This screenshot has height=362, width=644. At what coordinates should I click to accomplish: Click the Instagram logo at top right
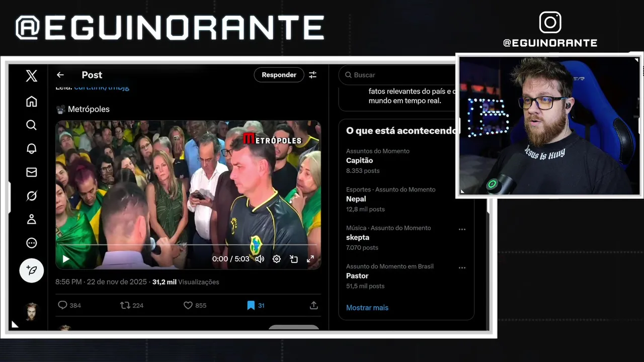tap(550, 23)
